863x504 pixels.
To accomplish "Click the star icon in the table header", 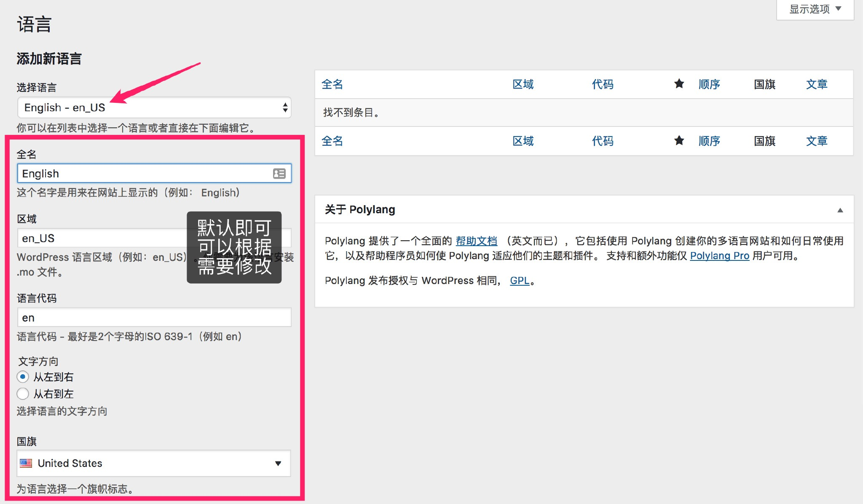I will [679, 84].
